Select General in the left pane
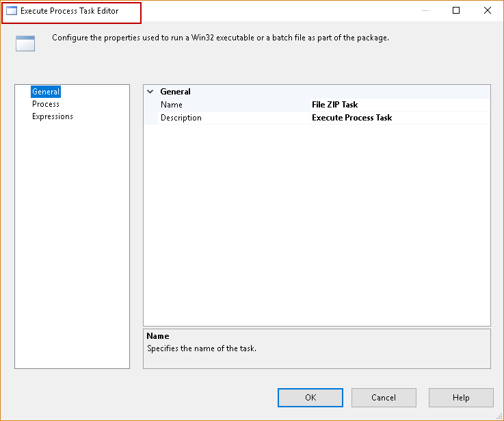This screenshot has width=504, height=421. pos(46,92)
